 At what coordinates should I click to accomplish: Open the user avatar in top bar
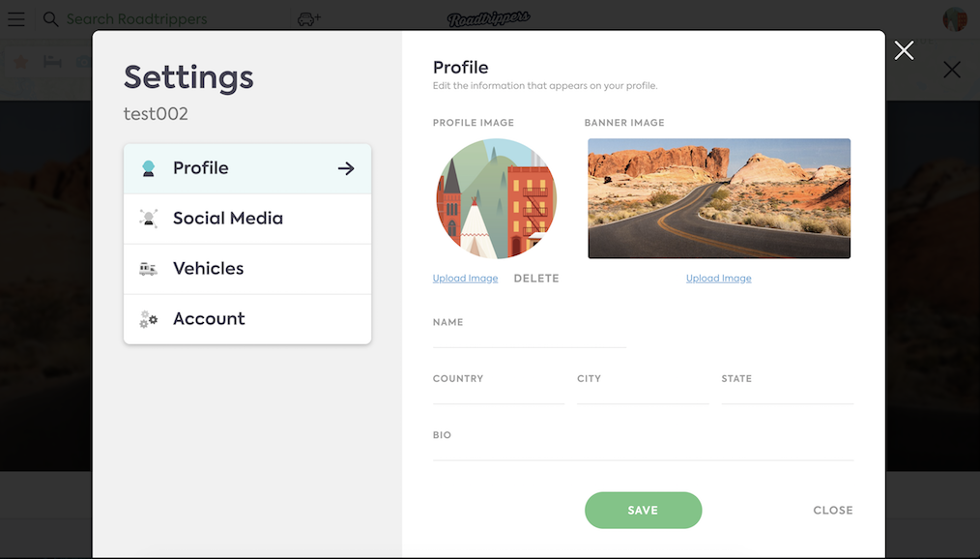point(954,18)
